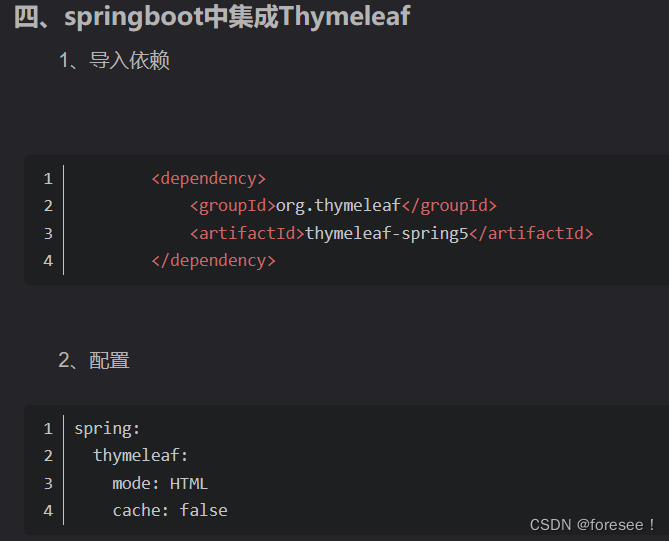Click the opening <dependency> tag line

point(209,178)
